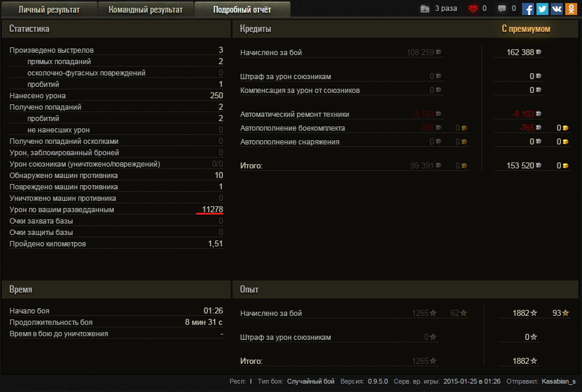Click Пройдено километров value 1,51
Image resolution: width=582 pixels, height=392 pixels.
click(x=215, y=244)
